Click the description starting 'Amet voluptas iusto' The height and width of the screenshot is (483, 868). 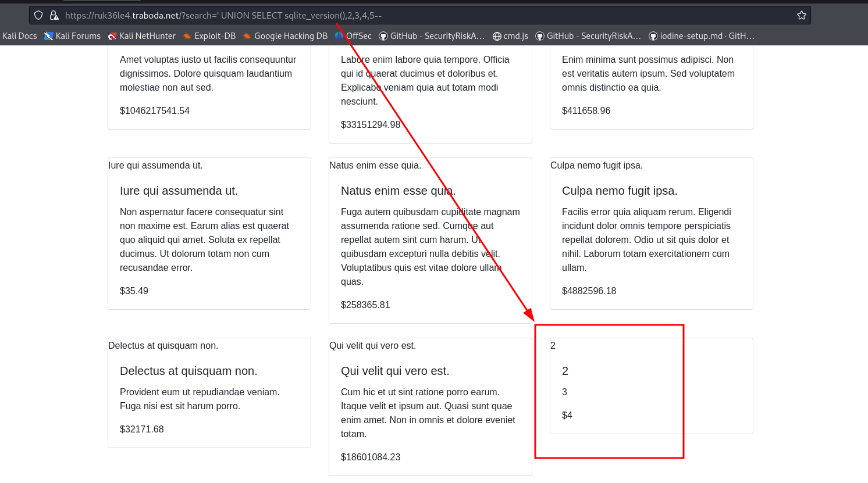click(208, 73)
